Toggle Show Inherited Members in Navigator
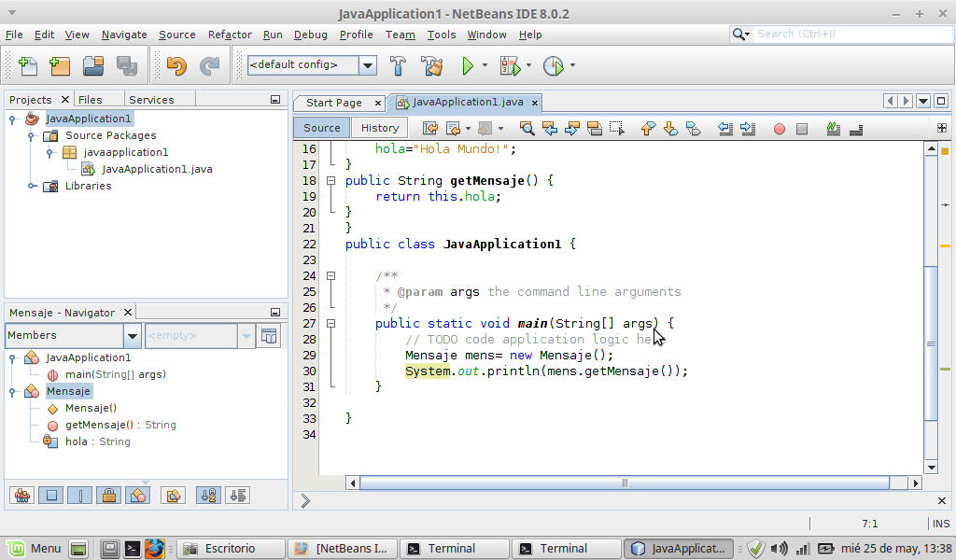The height and width of the screenshot is (560, 956). tap(22, 496)
